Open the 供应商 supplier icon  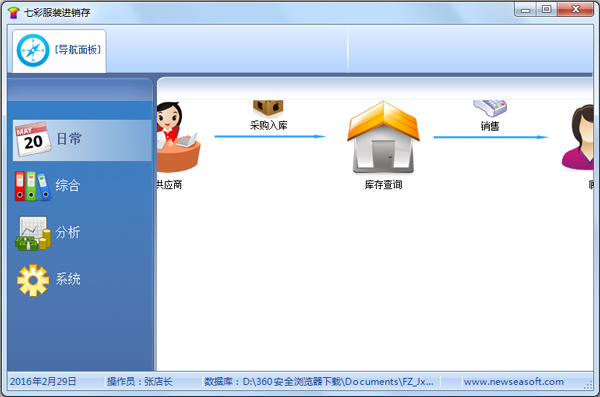coord(178,137)
